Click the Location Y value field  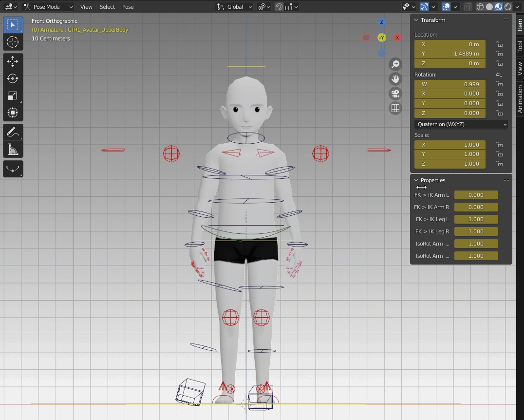tap(449, 54)
